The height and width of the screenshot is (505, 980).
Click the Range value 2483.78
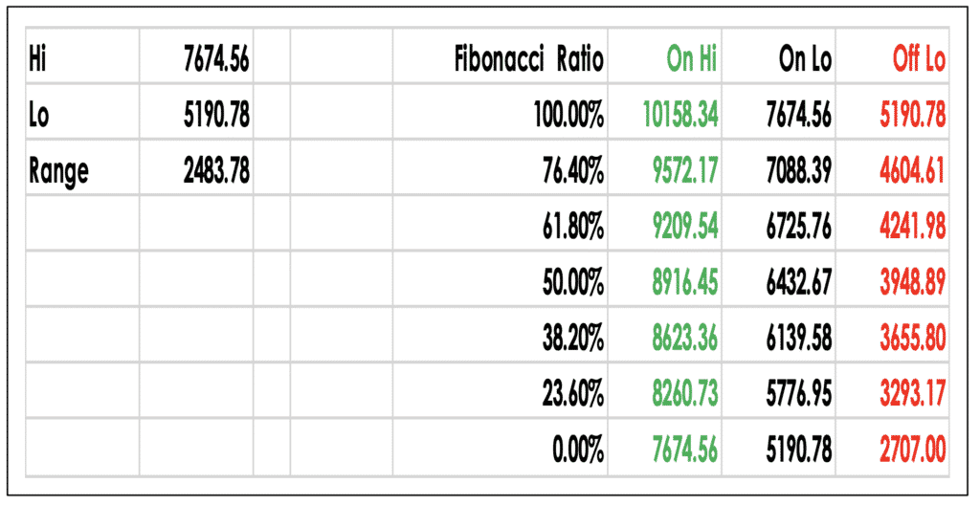point(216,171)
